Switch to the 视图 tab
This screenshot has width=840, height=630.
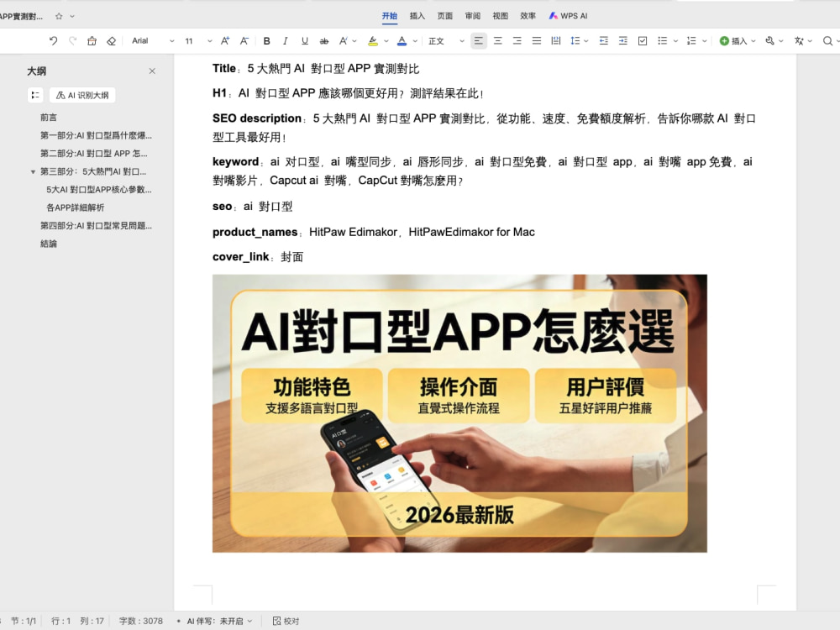pyautogui.click(x=501, y=16)
